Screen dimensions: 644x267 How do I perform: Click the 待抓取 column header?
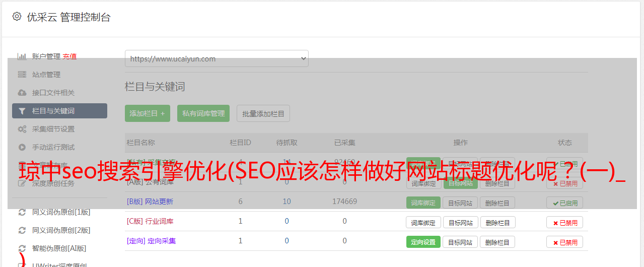click(287, 143)
